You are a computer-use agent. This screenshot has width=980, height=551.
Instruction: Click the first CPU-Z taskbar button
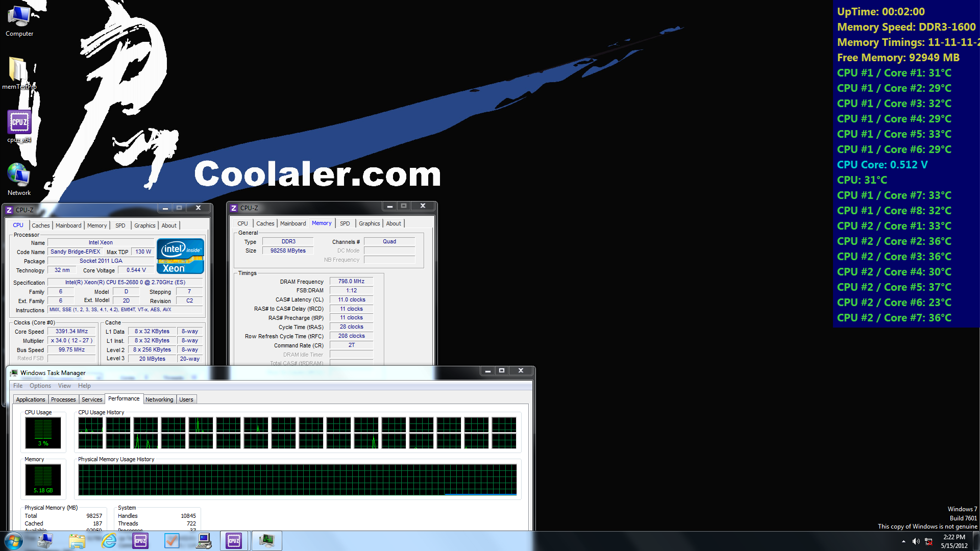point(140,541)
